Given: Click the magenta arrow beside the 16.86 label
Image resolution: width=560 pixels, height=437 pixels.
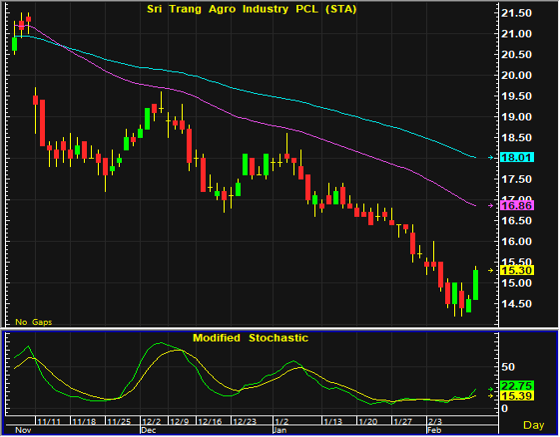Looking at the screenshot, I should 491,206.
